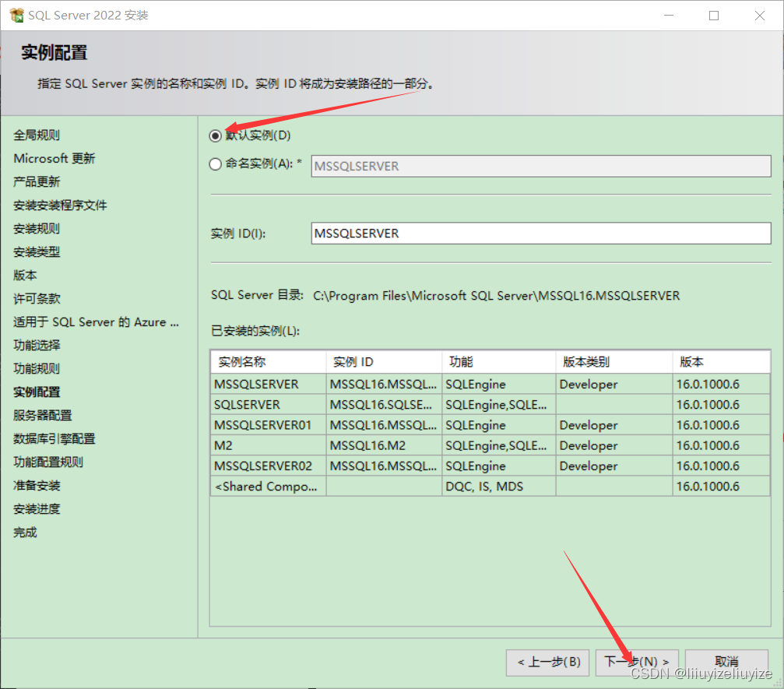
Task: Click the SQL Server installer title bar icon
Action: pyautogui.click(x=16, y=16)
